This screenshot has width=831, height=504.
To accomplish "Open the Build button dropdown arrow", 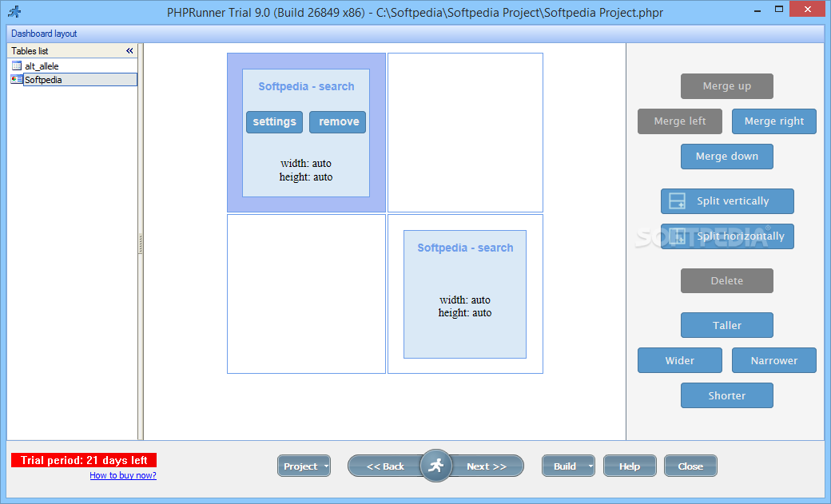I will [590, 466].
